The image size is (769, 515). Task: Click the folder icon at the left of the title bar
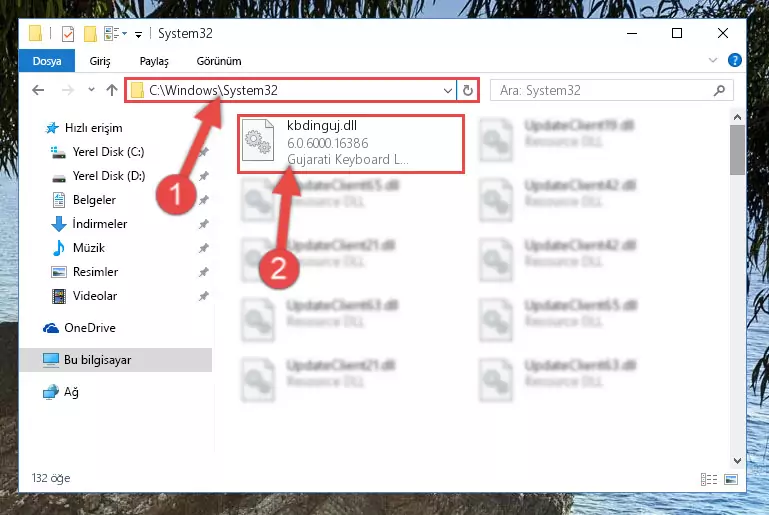pos(35,33)
